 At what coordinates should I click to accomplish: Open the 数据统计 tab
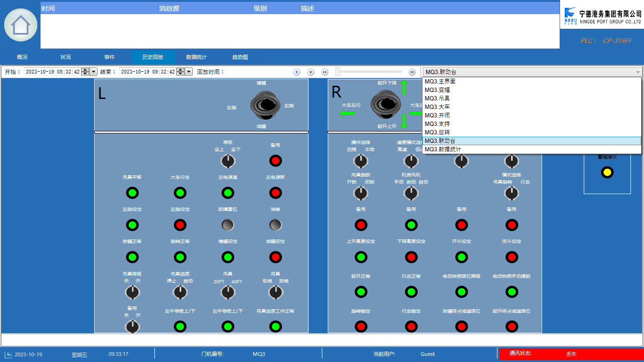pos(196,57)
